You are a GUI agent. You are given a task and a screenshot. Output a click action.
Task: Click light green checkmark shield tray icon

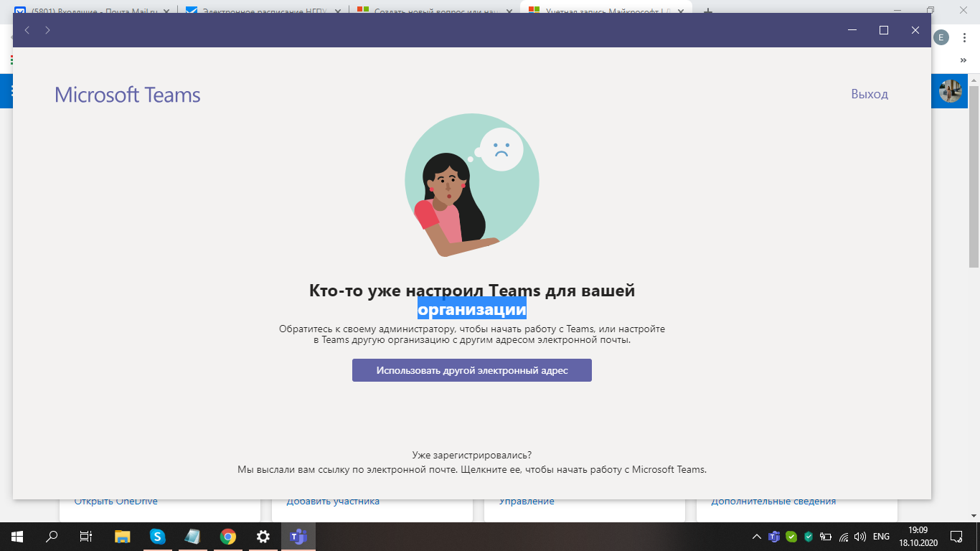(x=791, y=537)
